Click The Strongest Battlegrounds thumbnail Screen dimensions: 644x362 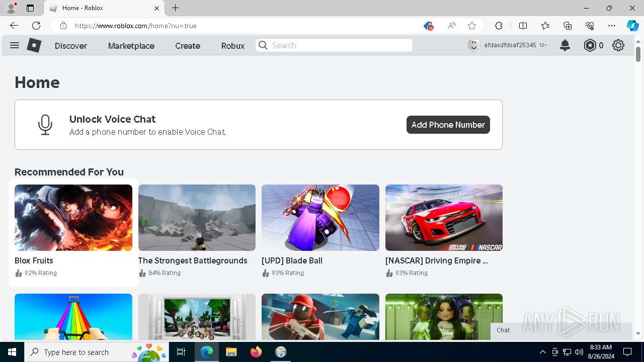pyautogui.click(x=197, y=218)
